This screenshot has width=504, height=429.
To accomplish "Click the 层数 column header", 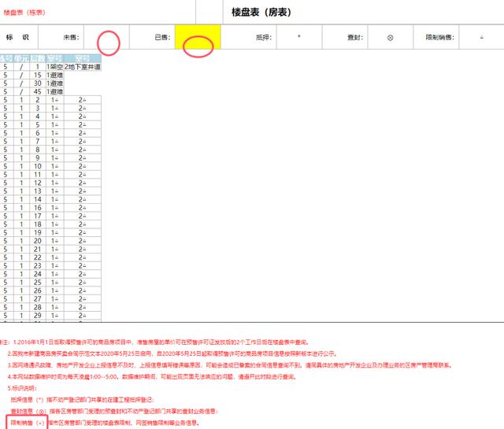I will (38, 58).
